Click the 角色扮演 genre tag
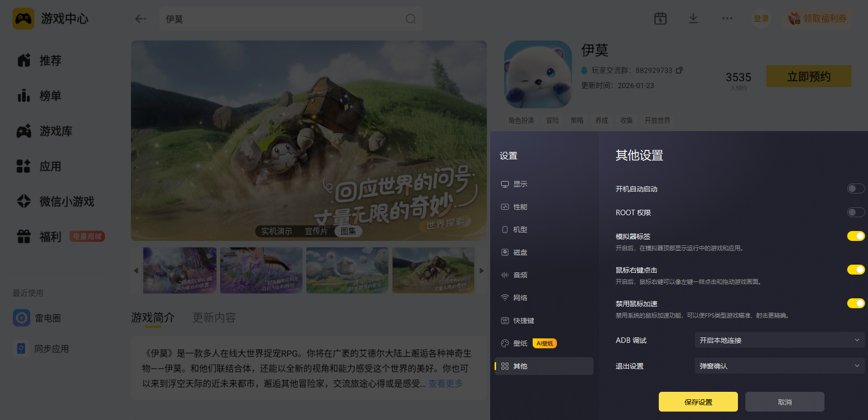The image size is (868, 420). coord(521,120)
